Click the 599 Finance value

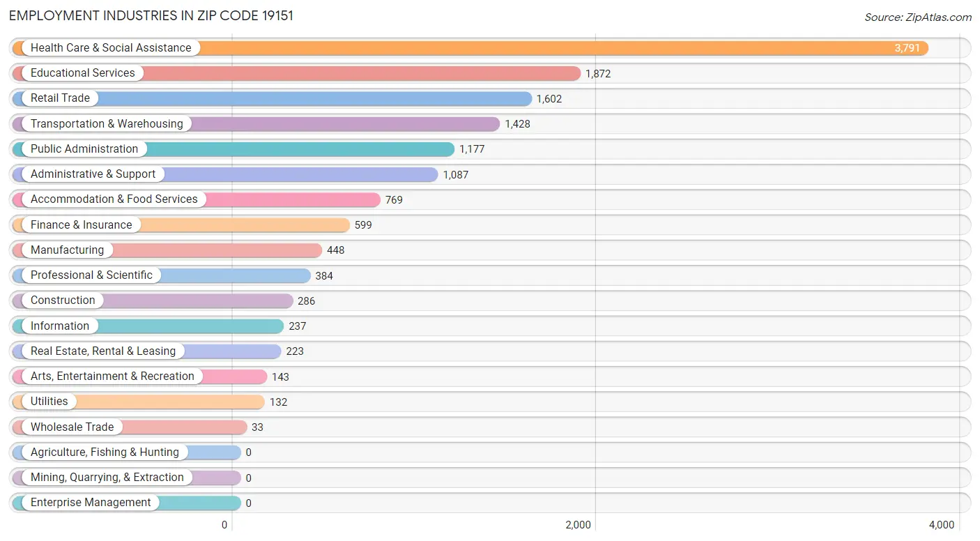click(363, 225)
